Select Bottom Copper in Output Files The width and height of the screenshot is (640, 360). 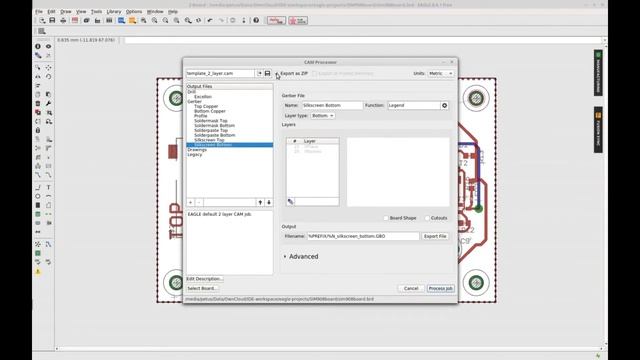click(210, 111)
